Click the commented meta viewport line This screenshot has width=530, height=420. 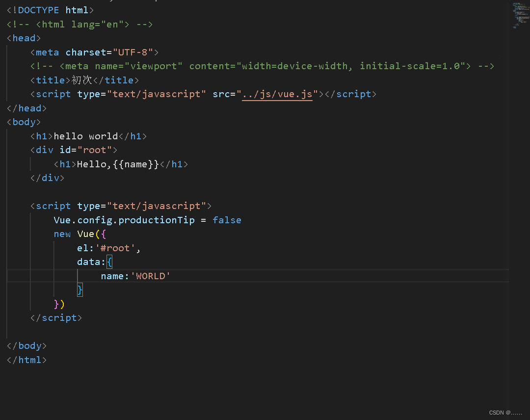[262, 66]
